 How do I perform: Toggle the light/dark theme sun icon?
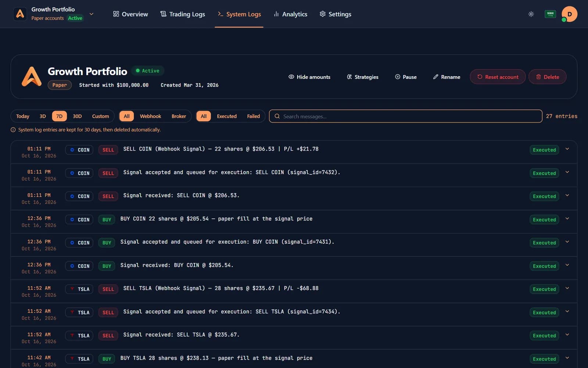click(531, 14)
